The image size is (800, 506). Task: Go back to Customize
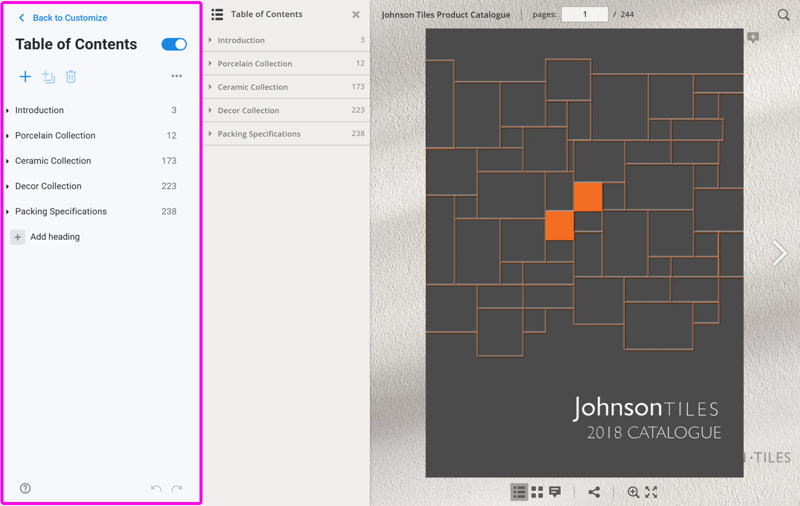pos(63,18)
